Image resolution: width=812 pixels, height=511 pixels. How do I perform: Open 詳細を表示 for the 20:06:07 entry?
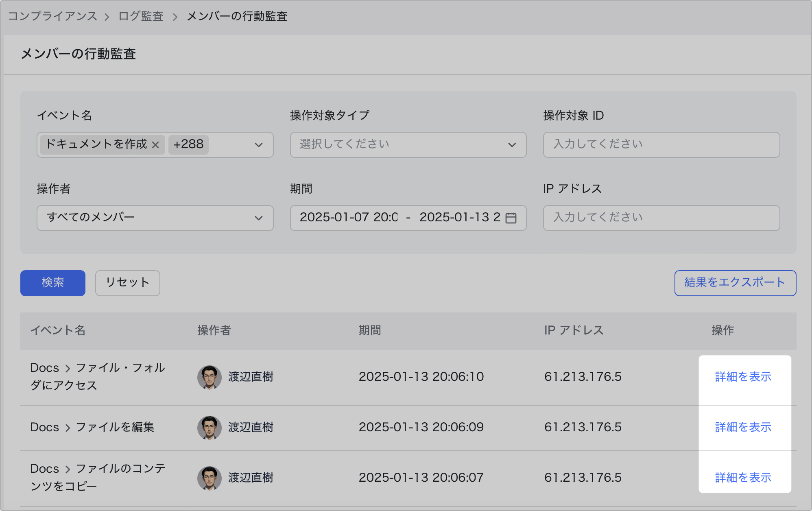743,478
